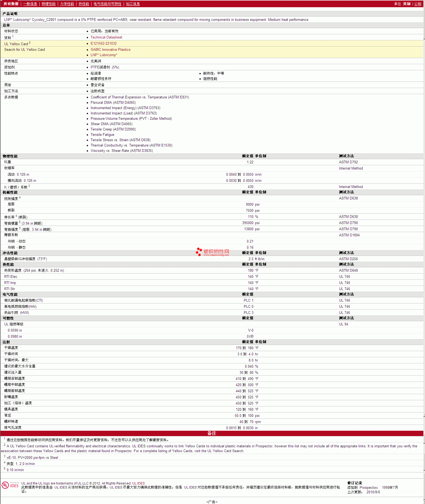The width and height of the screenshot is (425, 504).
Task: Switch to the 电气性能与可燃性 tab
Action: click(107, 4)
